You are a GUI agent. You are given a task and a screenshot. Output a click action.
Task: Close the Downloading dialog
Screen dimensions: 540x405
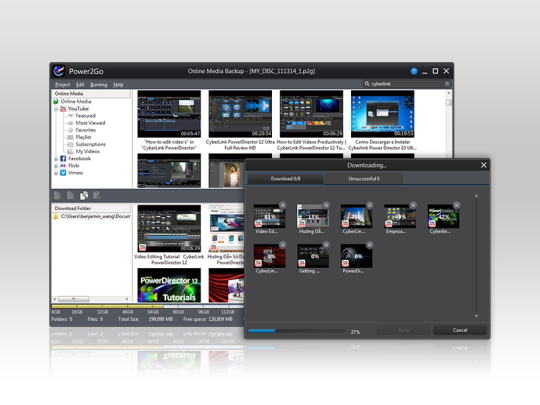(484, 165)
